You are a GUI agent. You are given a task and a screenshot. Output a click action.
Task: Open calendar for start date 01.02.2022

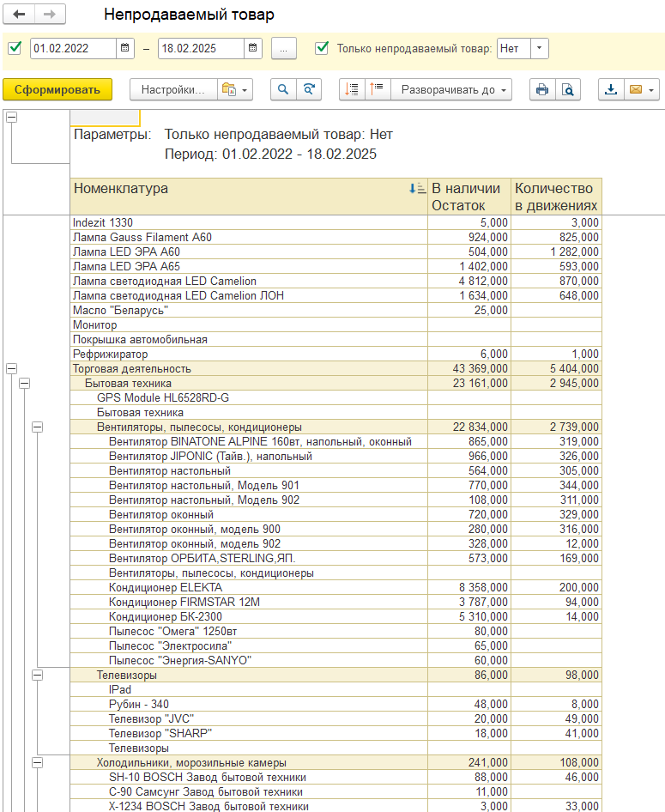(x=125, y=48)
